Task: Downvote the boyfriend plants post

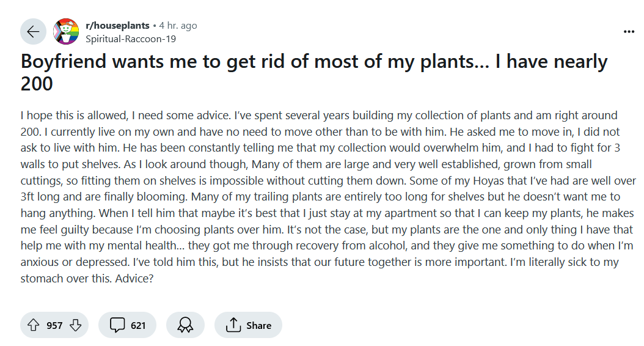Action: (x=76, y=325)
